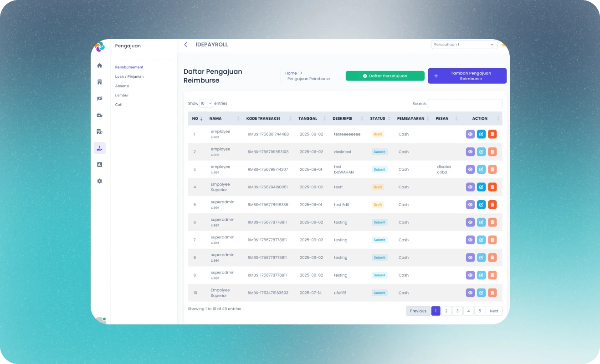Edit row 1 testeeeeeeee with pencil icon
Viewport: 600px width, 364px height.
pyautogui.click(x=481, y=134)
